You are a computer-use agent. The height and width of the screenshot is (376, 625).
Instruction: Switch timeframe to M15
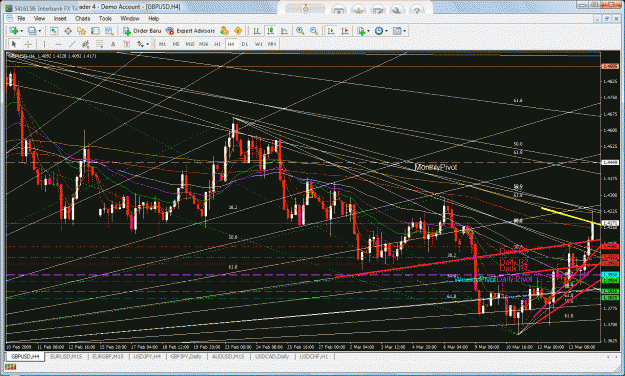(x=190, y=44)
